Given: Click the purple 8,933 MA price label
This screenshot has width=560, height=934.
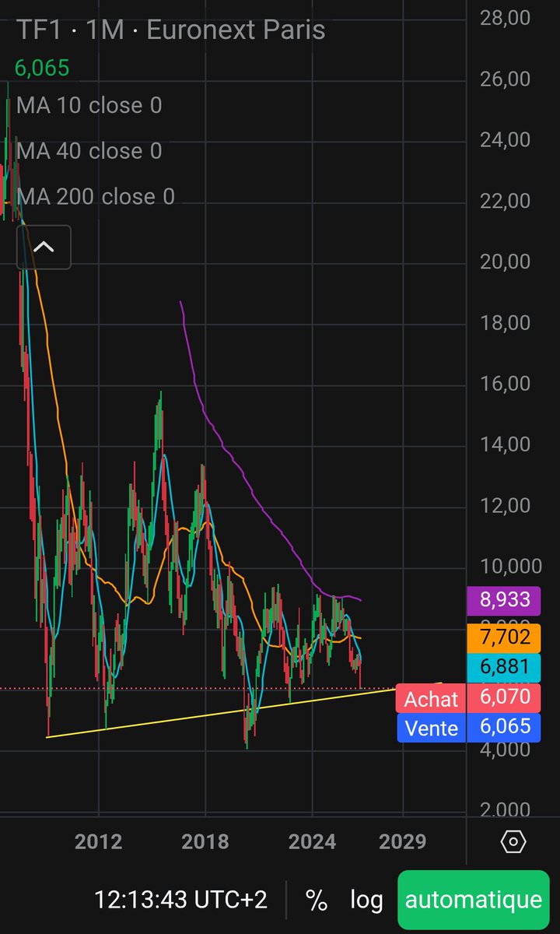Looking at the screenshot, I should [503, 600].
